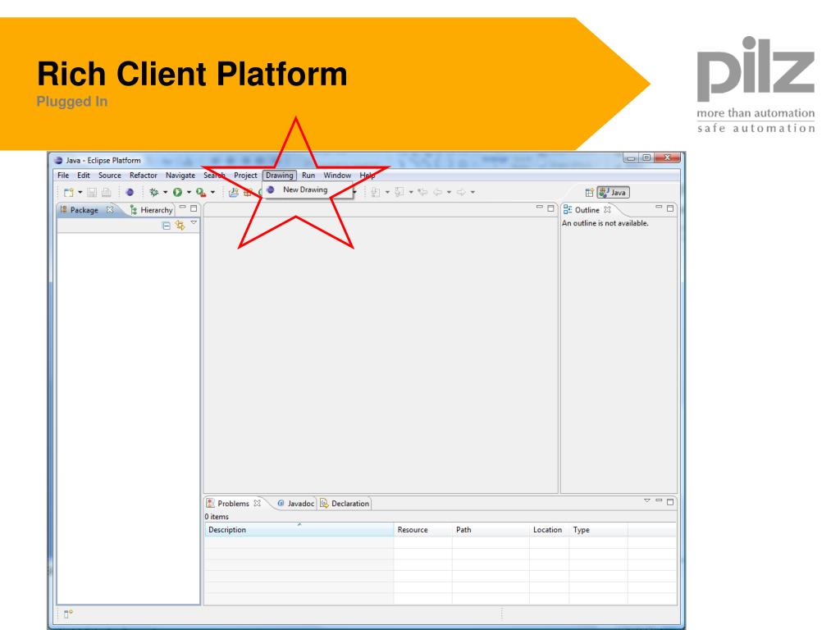Open the Back history dropdown arrow

click(449, 192)
